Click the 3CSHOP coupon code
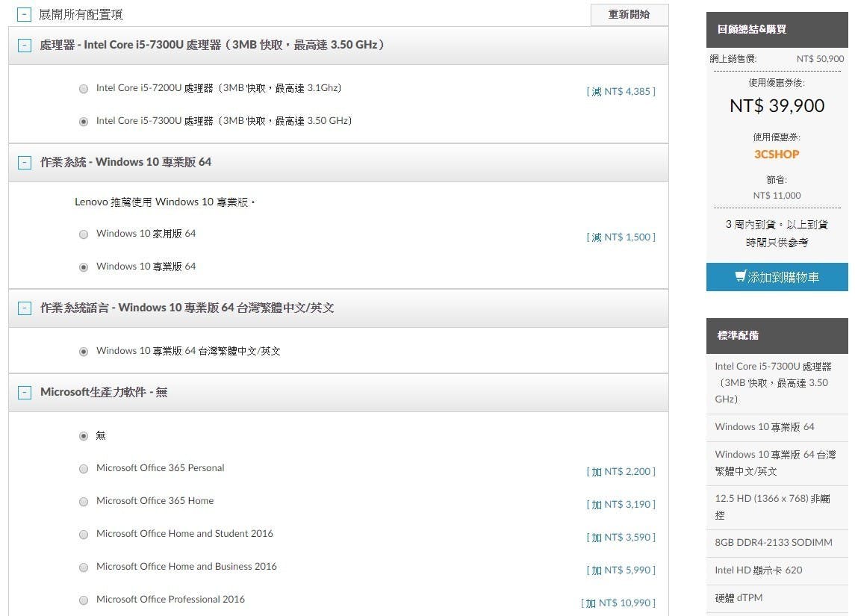The image size is (855, 616). (777, 155)
